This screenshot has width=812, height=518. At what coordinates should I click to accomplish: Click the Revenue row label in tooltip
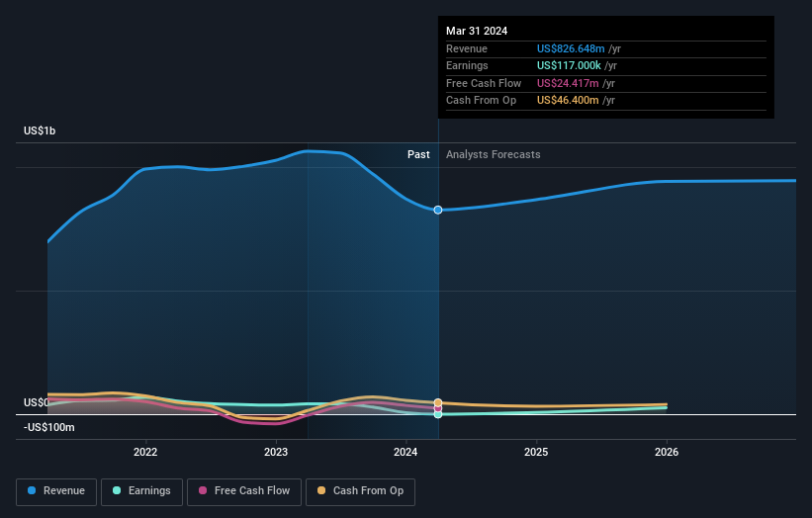tap(467, 48)
